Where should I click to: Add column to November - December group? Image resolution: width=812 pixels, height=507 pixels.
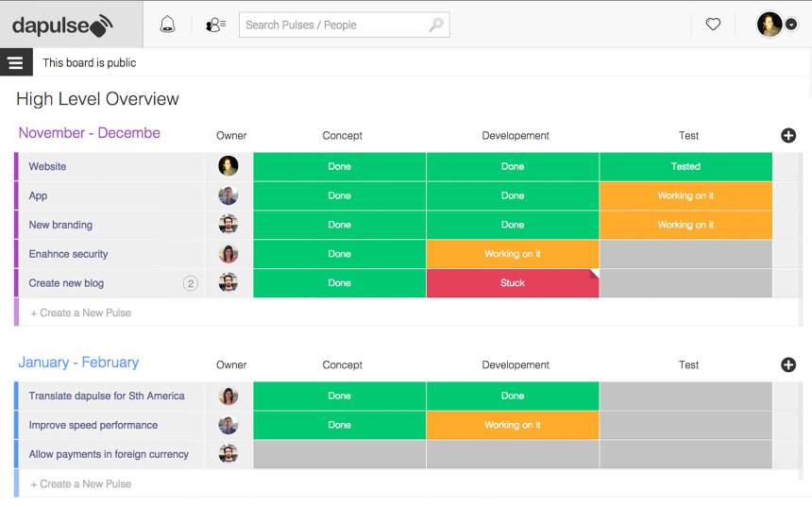788,136
